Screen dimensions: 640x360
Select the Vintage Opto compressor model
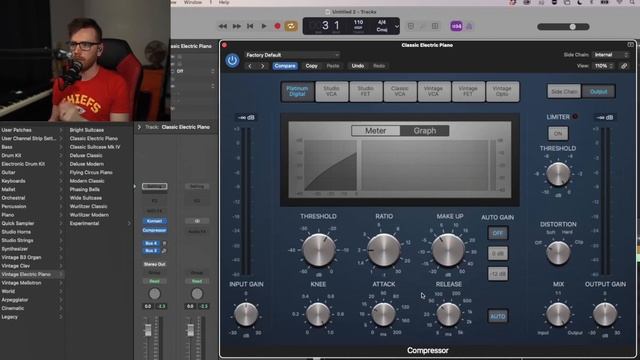point(502,91)
